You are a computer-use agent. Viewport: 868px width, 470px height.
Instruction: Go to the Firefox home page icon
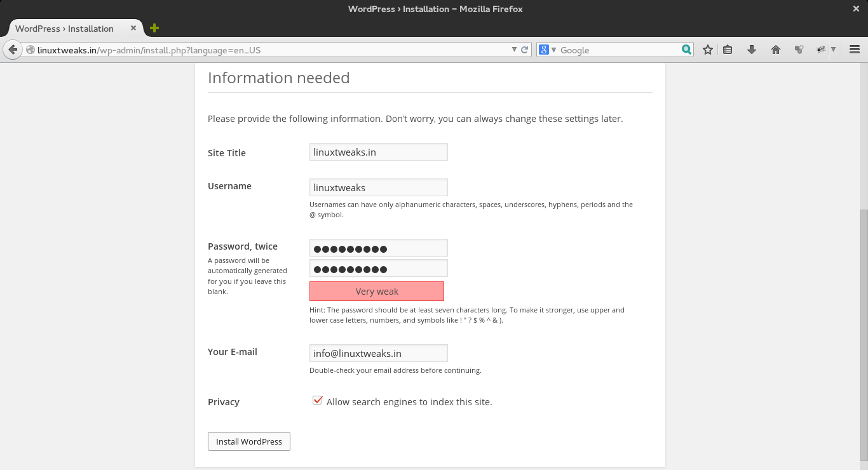pos(775,50)
